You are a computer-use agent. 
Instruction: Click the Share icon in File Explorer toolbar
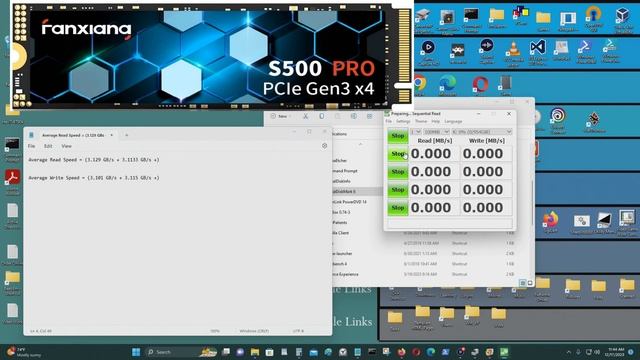coord(369,116)
